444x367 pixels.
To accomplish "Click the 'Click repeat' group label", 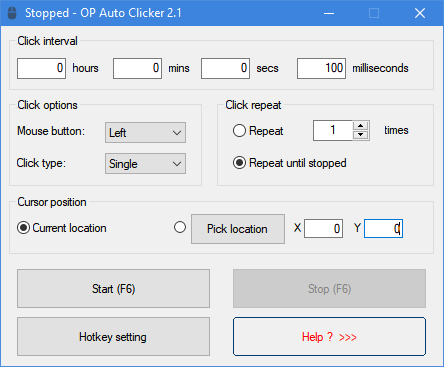I will [253, 105].
